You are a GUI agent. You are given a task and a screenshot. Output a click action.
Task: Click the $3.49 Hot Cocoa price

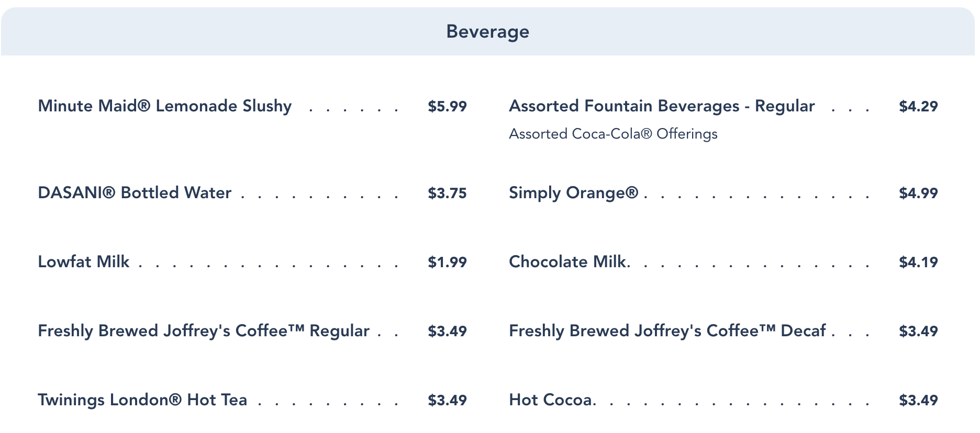(x=918, y=401)
